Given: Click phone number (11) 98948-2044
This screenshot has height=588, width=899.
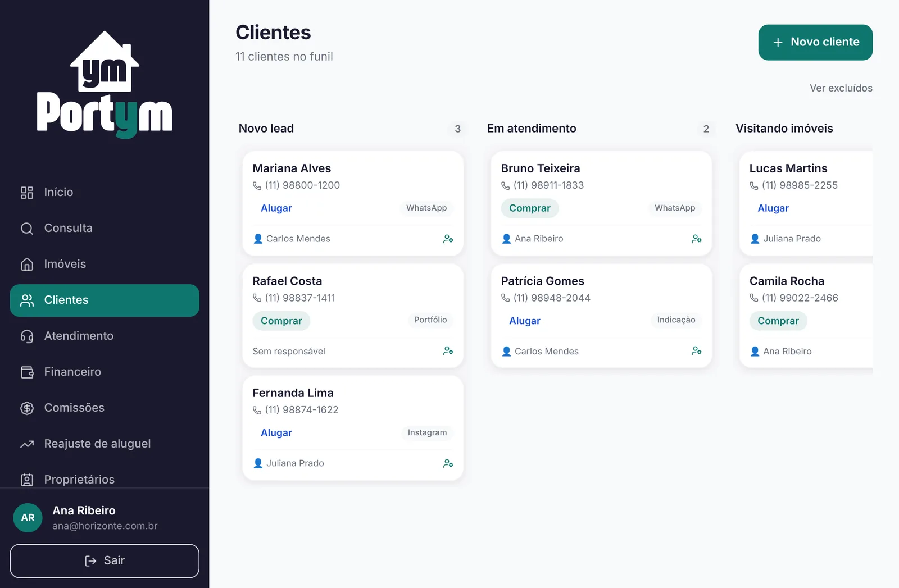Looking at the screenshot, I should [552, 298].
